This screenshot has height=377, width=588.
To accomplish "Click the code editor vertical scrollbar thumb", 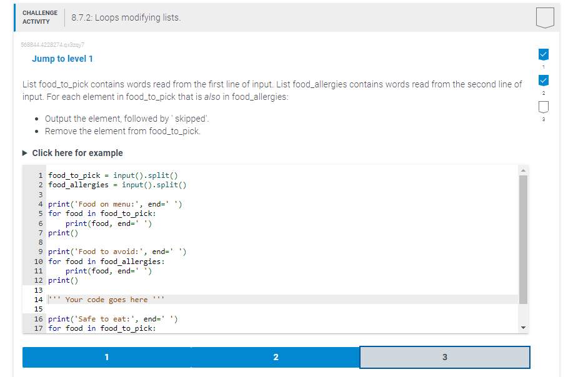I will click(523, 240).
